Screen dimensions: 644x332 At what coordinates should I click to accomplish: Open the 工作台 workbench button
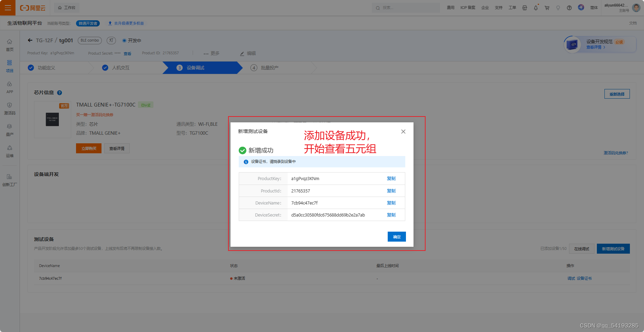67,8
